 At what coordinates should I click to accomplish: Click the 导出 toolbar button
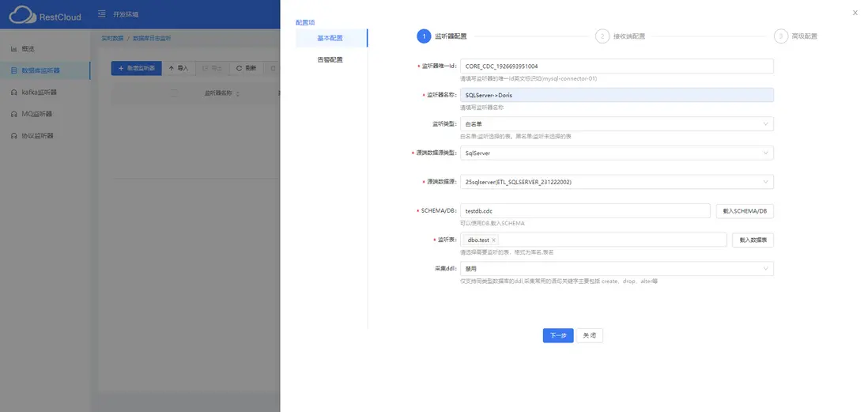212,68
